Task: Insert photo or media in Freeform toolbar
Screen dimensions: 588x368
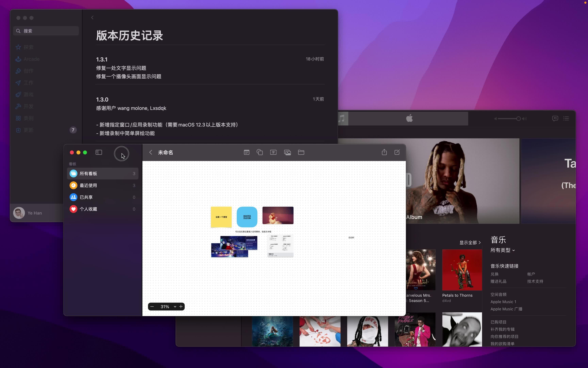Action: pyautogui.click(x=287, y=152)
